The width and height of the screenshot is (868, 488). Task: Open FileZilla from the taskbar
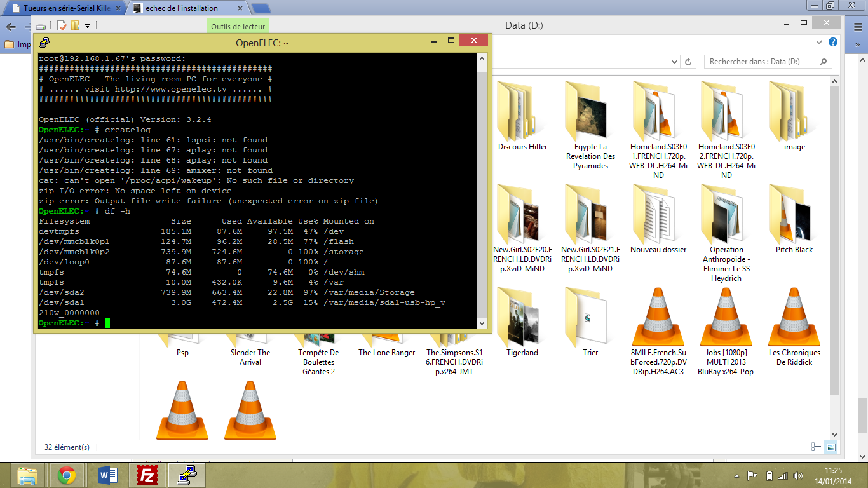[147, 475]
